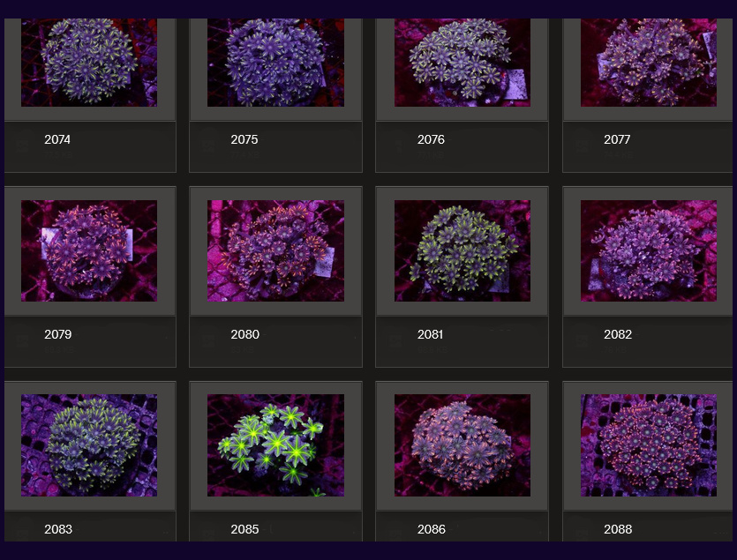Click the file name "2086"
737x560 pixels.
432,529
